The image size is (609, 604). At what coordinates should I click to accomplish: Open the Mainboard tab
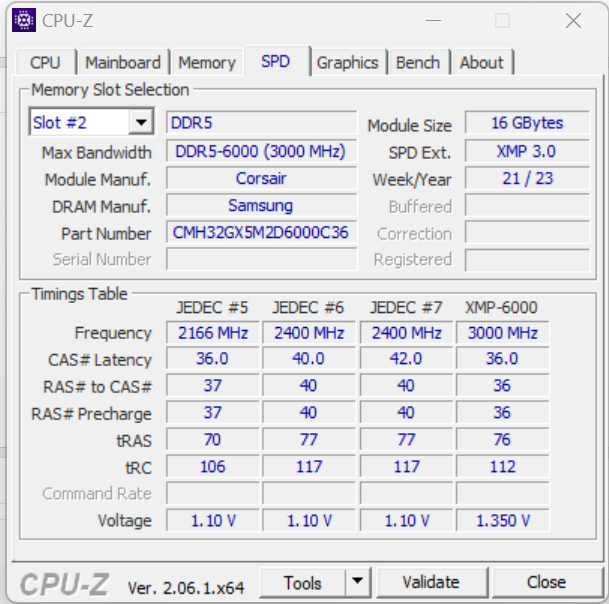point(123,63)
